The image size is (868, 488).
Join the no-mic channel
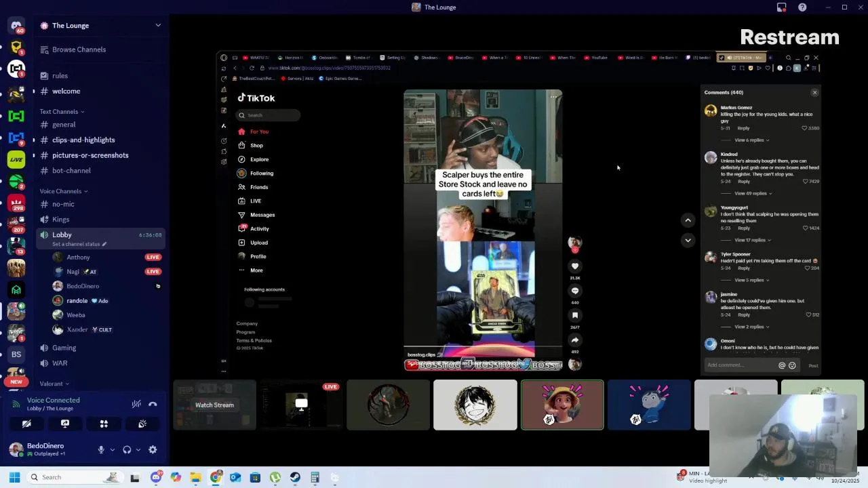click(x=63, y=204)
